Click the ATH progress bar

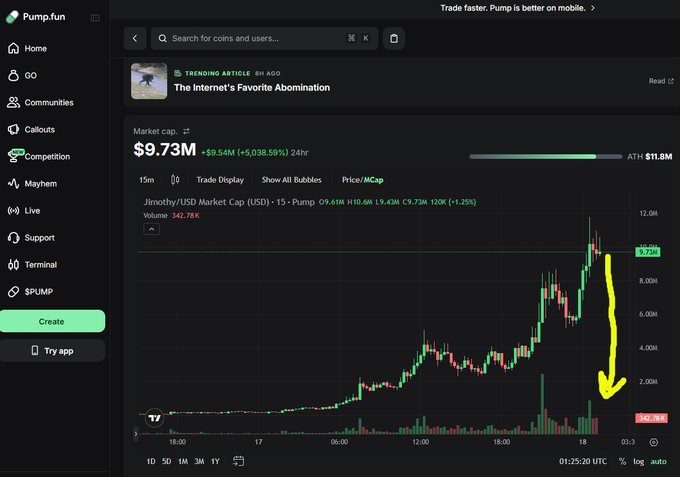(546, 157)
